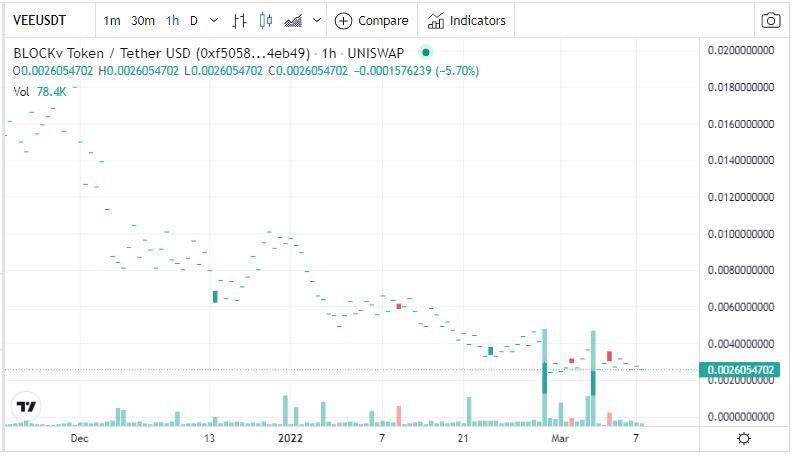
Task: Open the Indicators menu
Action: 466,21
